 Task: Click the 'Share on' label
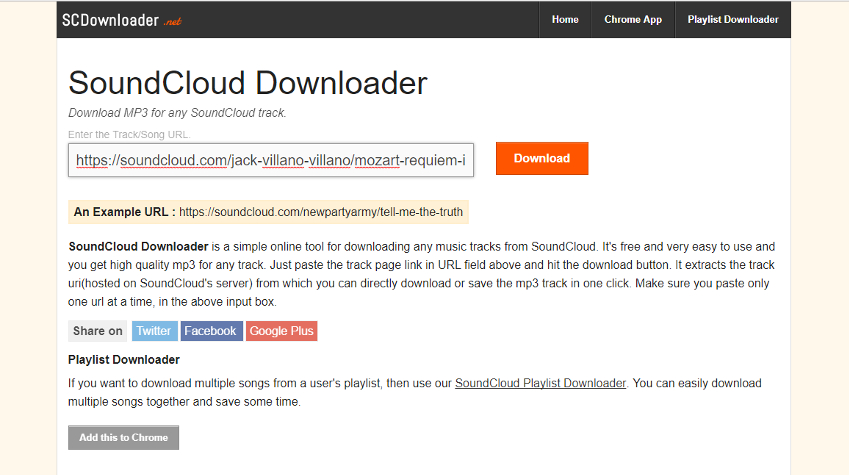coord(97,331)
